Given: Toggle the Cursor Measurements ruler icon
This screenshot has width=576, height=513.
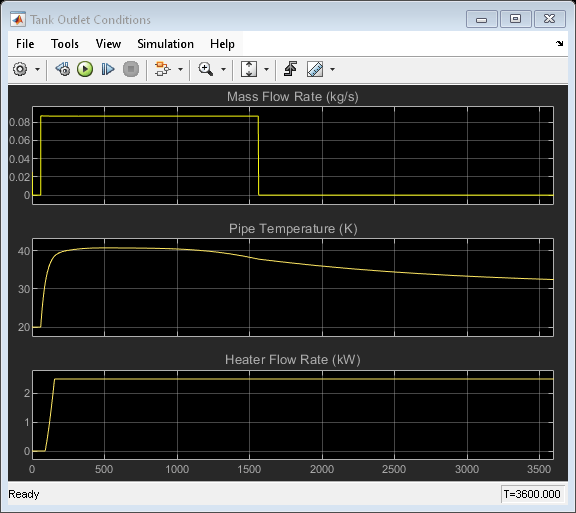Looking at the screenshot, I should pyautogui.click(x=315, y=69).
